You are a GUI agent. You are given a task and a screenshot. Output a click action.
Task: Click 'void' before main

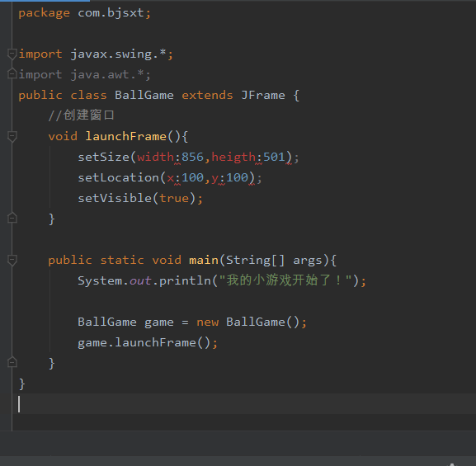pos(167,260)
